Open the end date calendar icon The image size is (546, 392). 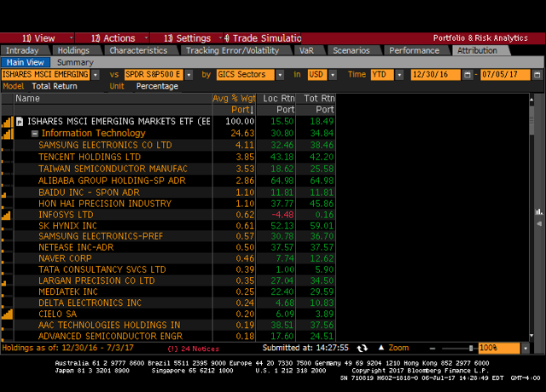pyautogui.click(x=537, y=75)
